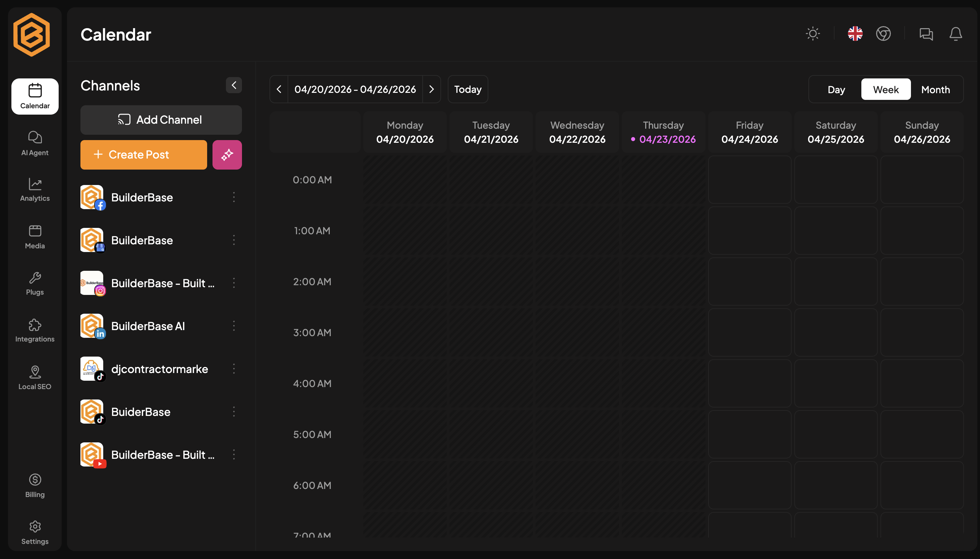Open the Integrations section

click(x=35, y=330)
